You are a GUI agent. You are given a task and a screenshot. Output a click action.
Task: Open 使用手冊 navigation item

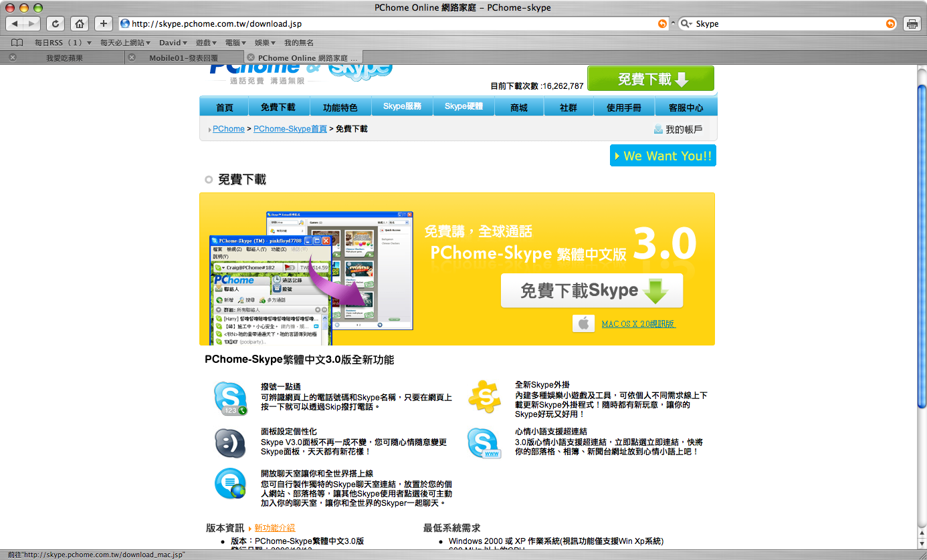pos(624,107)
